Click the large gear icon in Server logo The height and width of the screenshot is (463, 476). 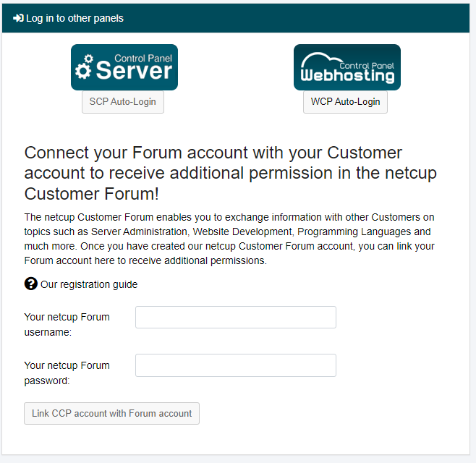click(83, 71)
